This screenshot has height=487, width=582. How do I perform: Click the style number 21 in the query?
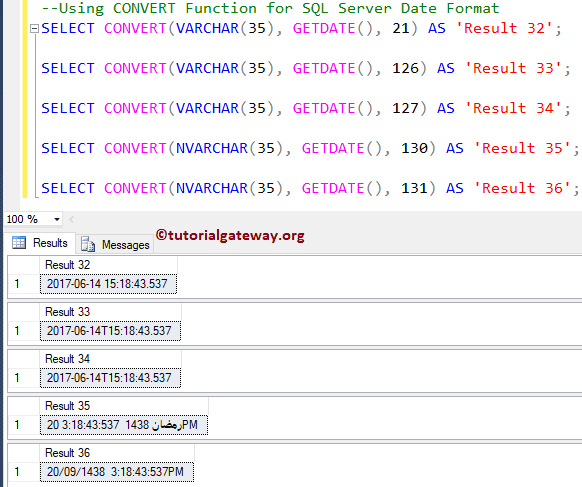[400, 29]
